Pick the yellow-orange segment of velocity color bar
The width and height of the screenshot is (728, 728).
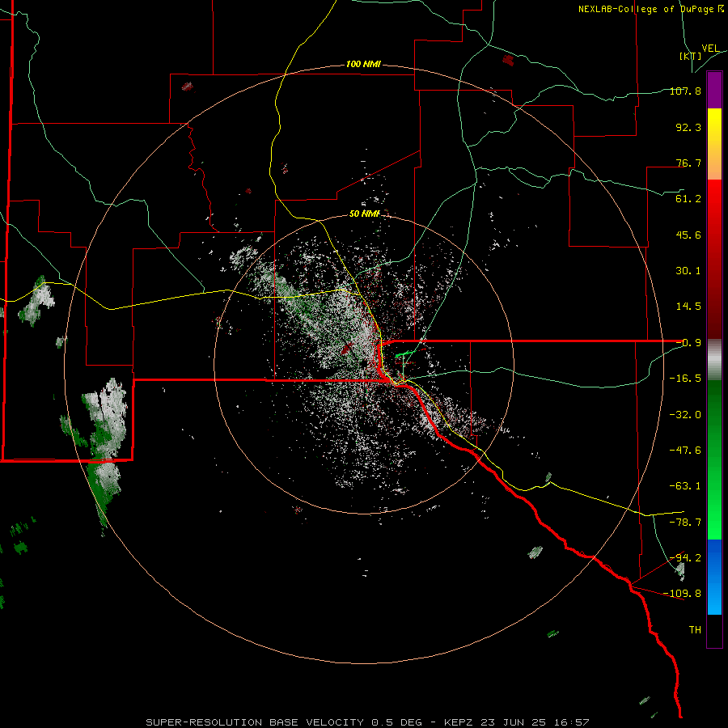pos(714,144)
